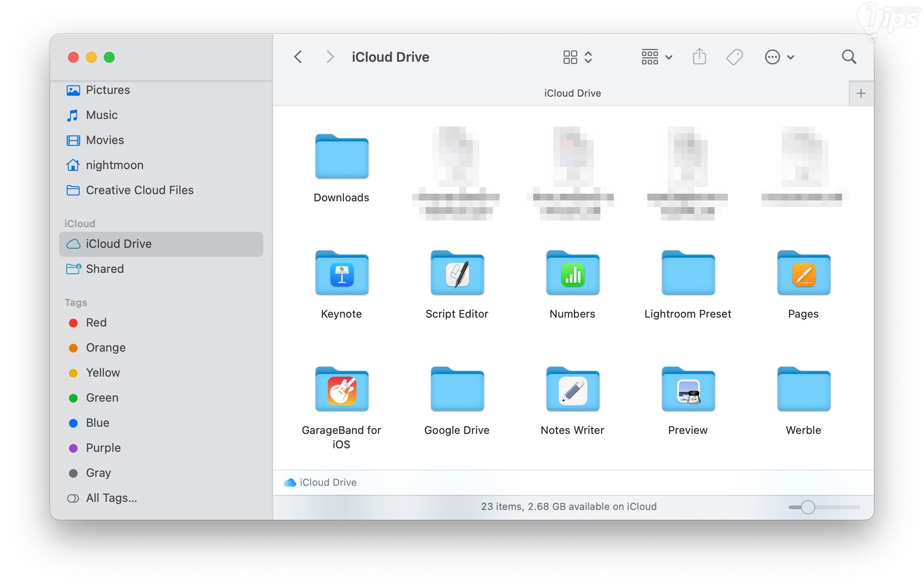Open the Preview folder
Viewport: 924px width, 586px height.
(688, 389)
